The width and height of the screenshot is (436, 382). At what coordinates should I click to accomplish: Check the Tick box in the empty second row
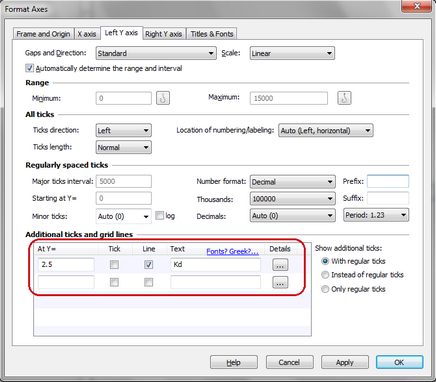click(114, 282)
